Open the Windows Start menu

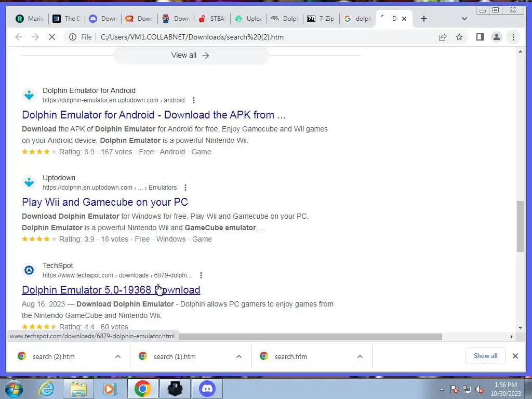14,389
